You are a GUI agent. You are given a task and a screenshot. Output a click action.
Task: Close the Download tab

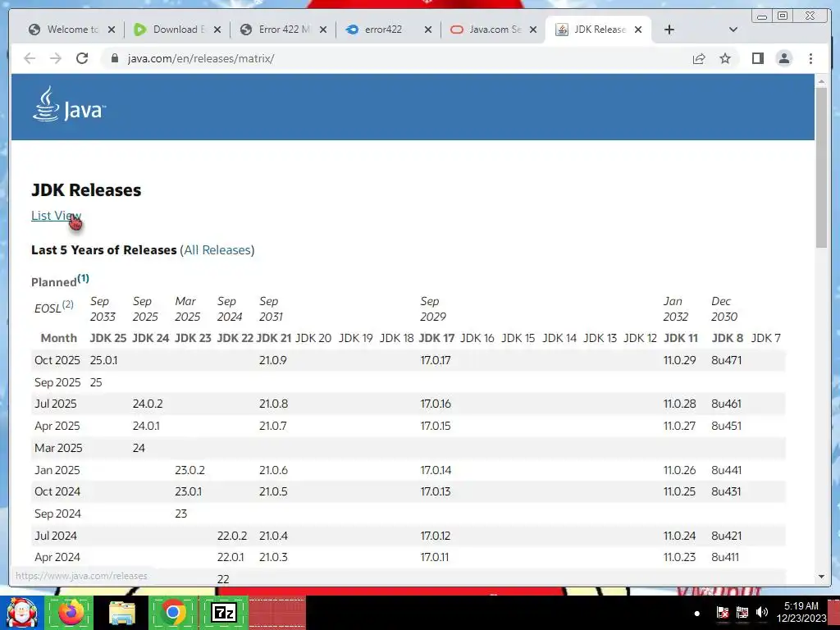pyautogui.click(x=217, y=30)
